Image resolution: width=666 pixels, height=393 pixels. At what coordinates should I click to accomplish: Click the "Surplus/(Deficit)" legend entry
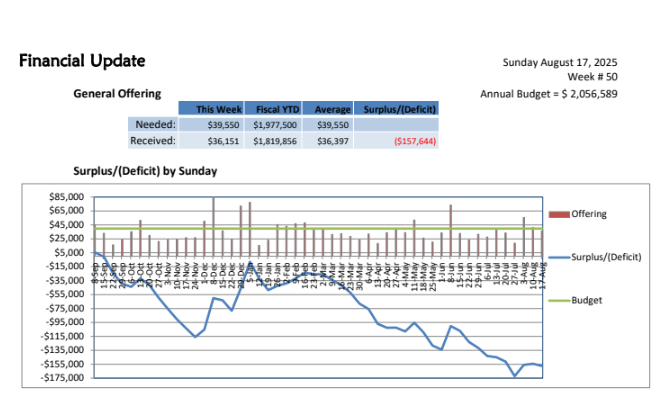point(606,257)
